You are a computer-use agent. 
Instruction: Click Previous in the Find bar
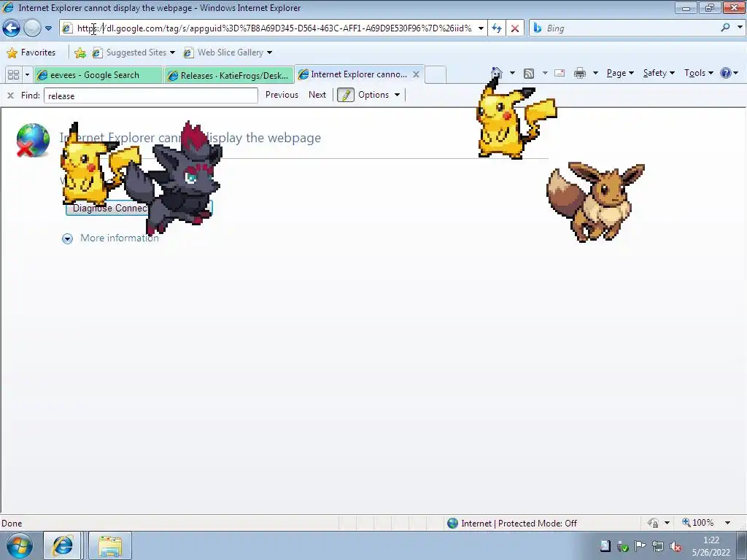tap(282, 95)
